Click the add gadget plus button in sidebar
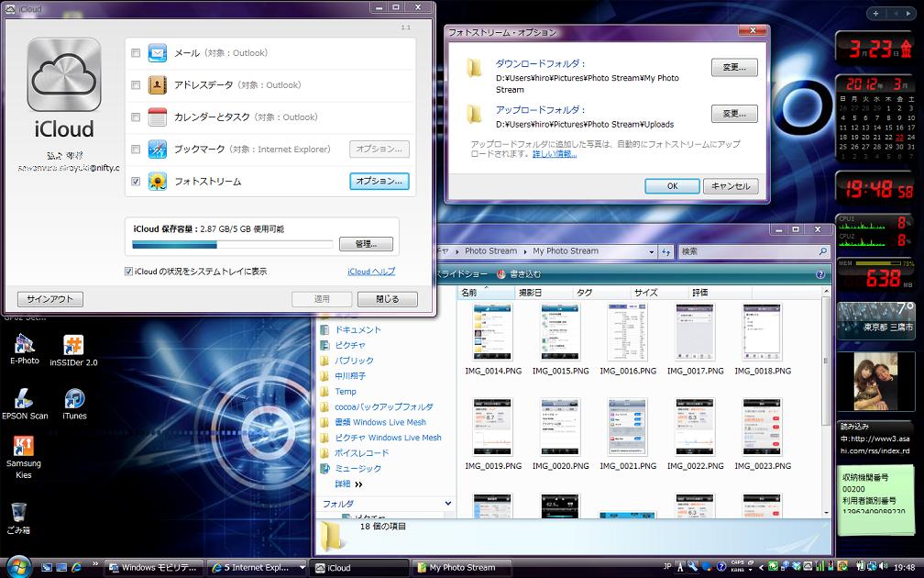924x578 pixels. 876,13
